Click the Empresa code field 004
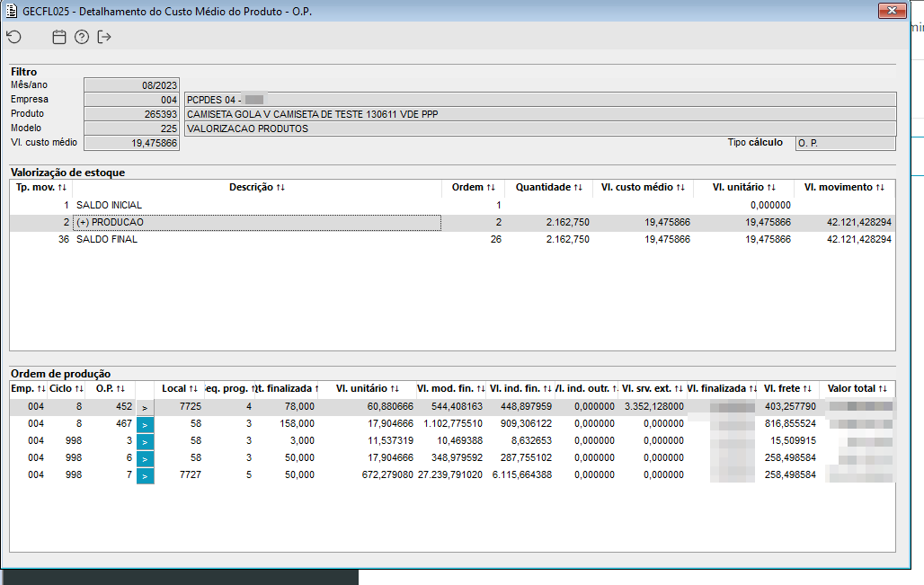 tap(131, 100)
